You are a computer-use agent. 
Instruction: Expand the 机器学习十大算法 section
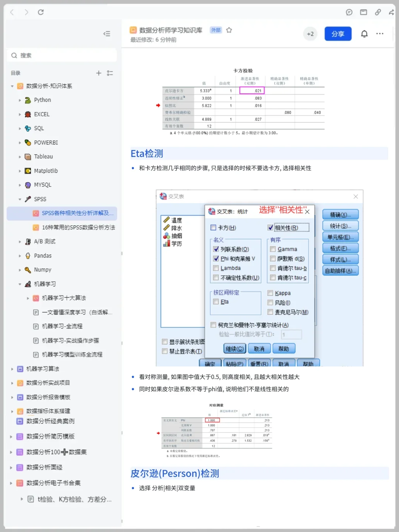[28, 298]
